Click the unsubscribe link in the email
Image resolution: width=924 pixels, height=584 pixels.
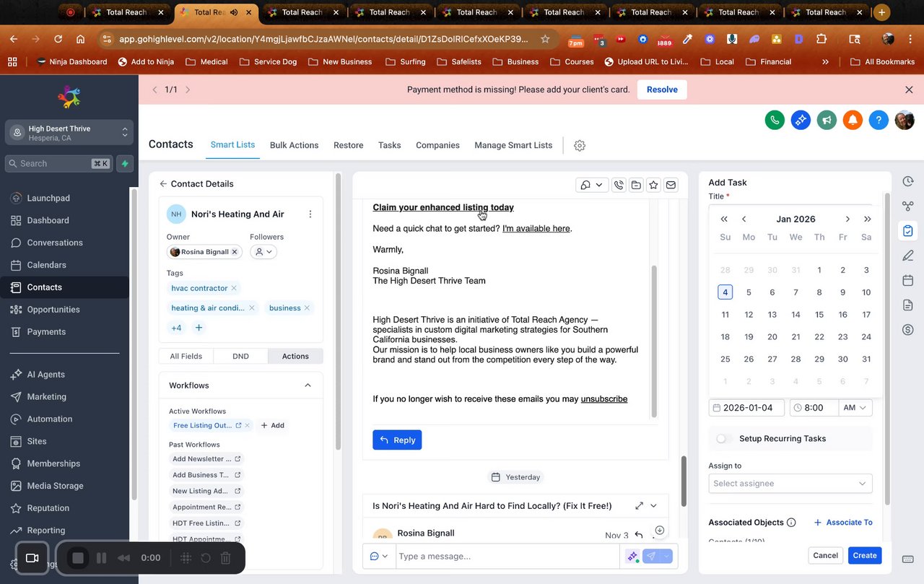pos(604,399)
